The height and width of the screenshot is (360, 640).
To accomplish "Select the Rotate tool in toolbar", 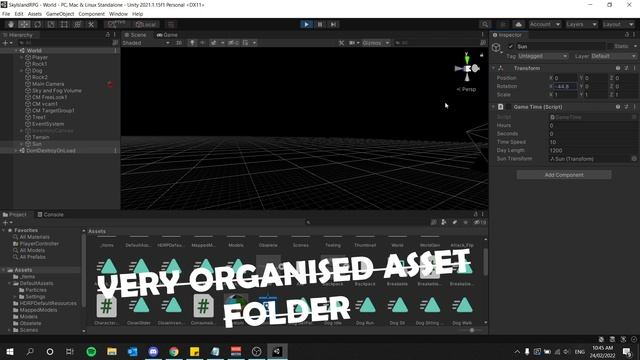I will (38, 24).
